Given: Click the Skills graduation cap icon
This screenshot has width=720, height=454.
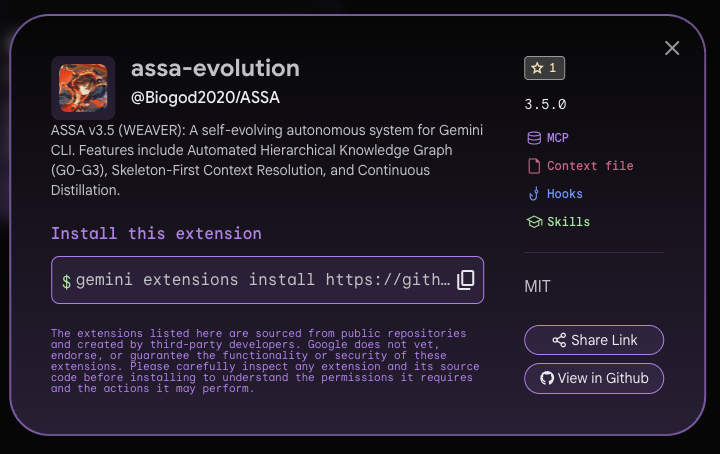Looking at the screenshot, I should click(x=534, y=222).
